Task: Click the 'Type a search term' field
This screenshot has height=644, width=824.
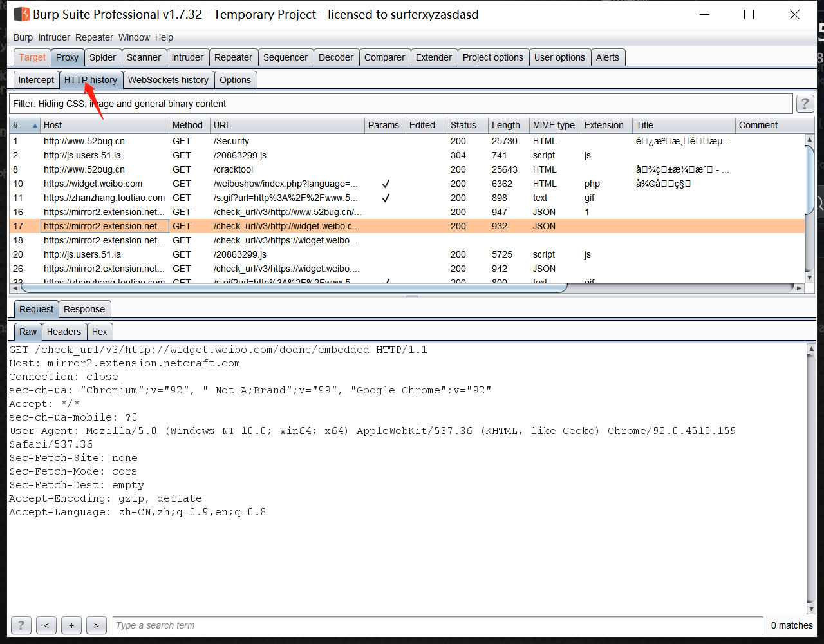Action: coord(438,625)
